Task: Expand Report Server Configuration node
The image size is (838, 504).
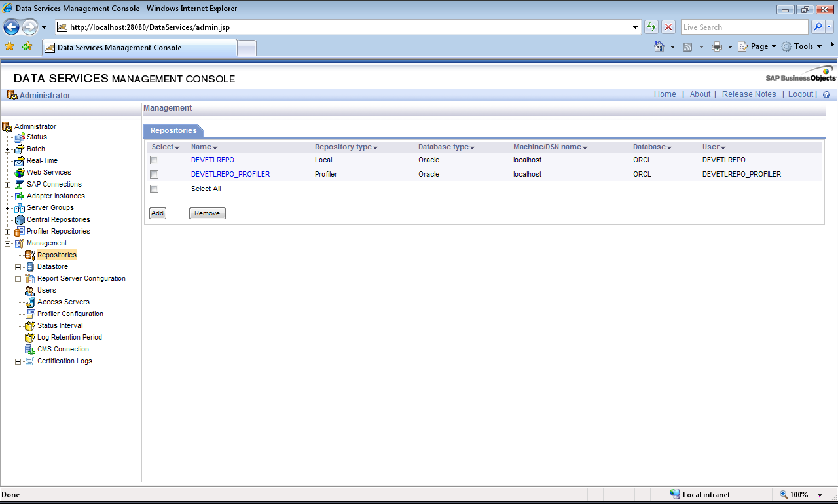Action: click(18, 279)
